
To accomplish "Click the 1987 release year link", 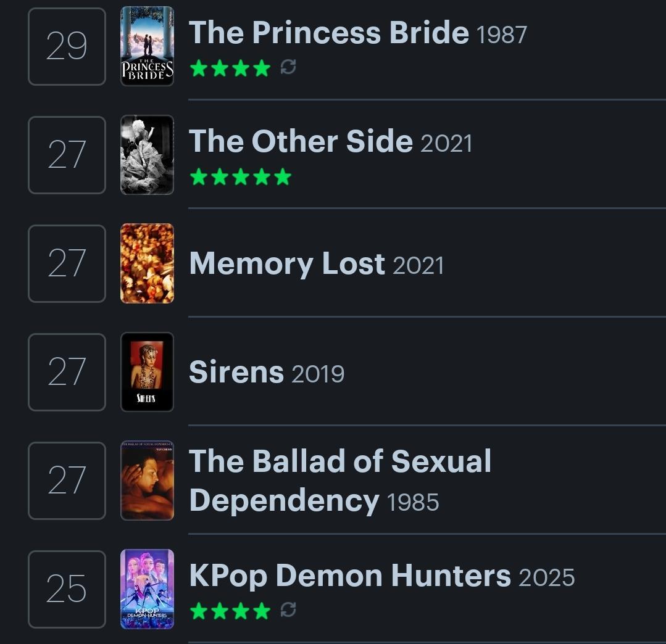I will (x=502, y=35).
